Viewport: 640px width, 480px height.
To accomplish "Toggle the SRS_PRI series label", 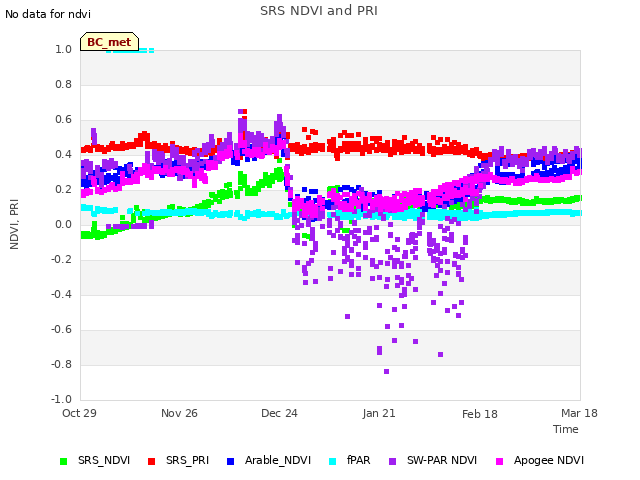I will (x=187, y=460).
